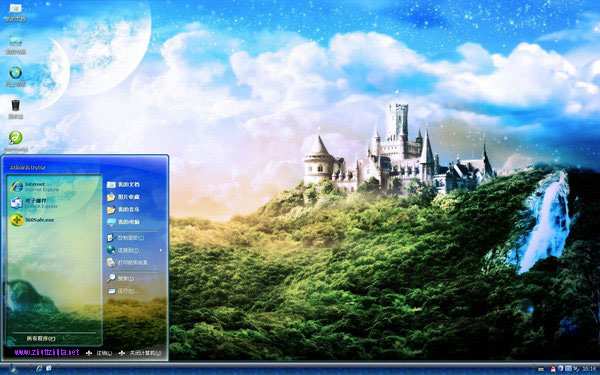
Task: Click the Start button on taskbar
Action: click(13, 368)
